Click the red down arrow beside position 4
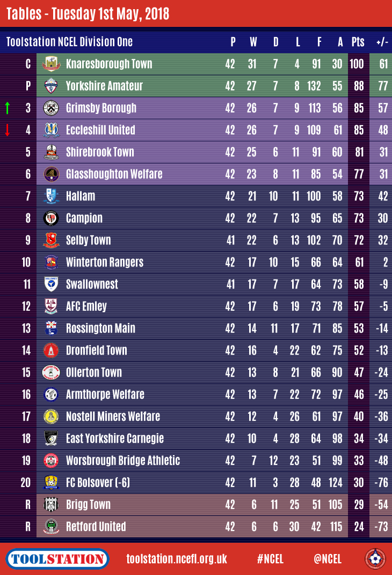The height and width of the screenshot is (575, 392). point(8,130)
